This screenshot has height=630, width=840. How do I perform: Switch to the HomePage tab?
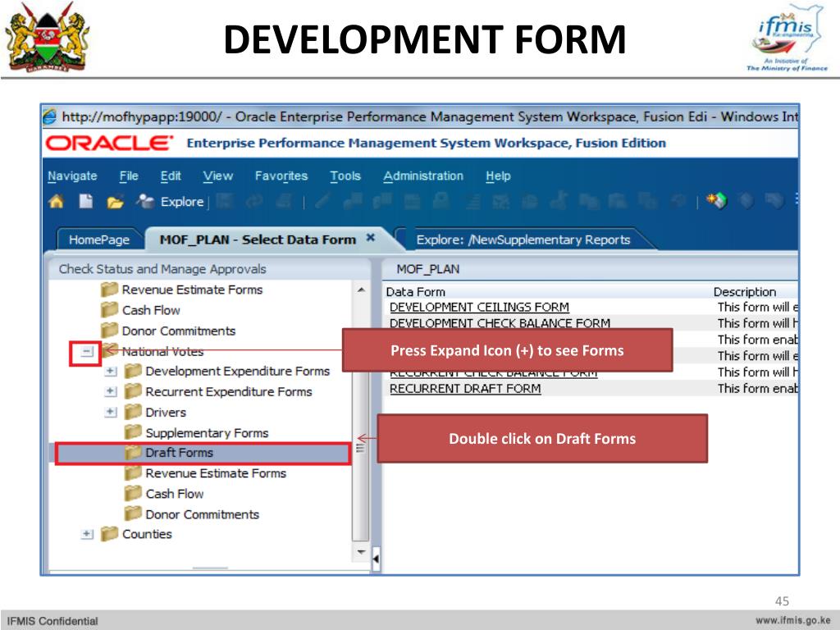coord(99,240)
